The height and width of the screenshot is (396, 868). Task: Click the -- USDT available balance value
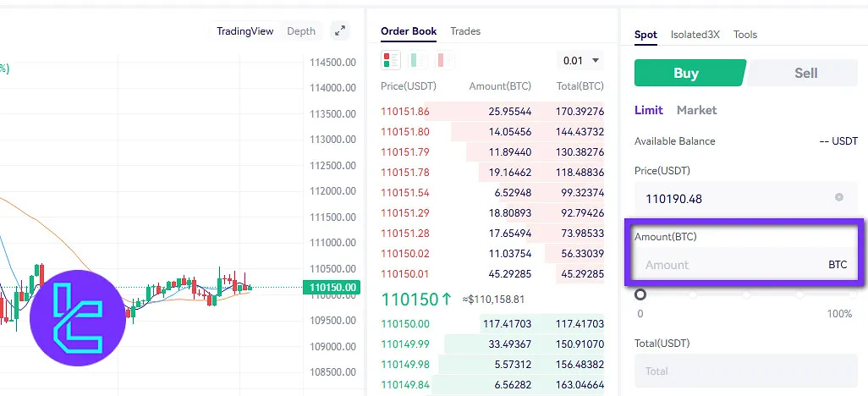(838, 140)
